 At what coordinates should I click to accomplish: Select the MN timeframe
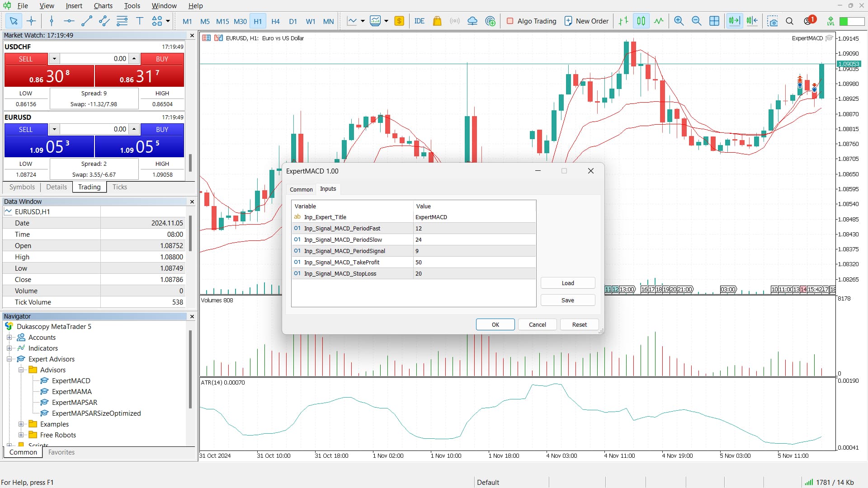pyautogui.click(x=329, y=21)
